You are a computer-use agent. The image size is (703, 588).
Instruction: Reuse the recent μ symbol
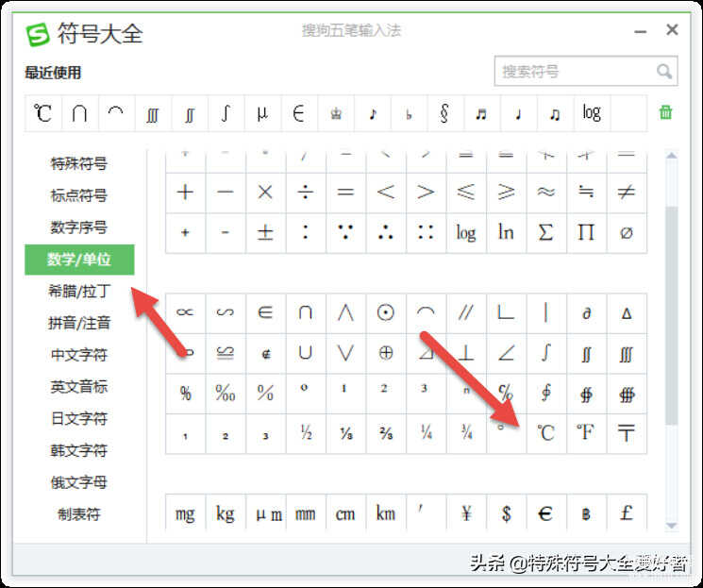[262, 113]
